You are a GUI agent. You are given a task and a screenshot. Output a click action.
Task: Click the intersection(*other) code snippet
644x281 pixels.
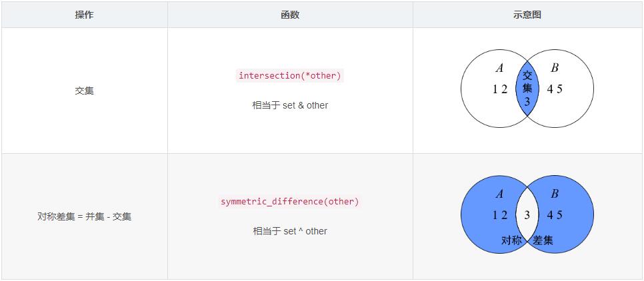[x=290, y=76]
